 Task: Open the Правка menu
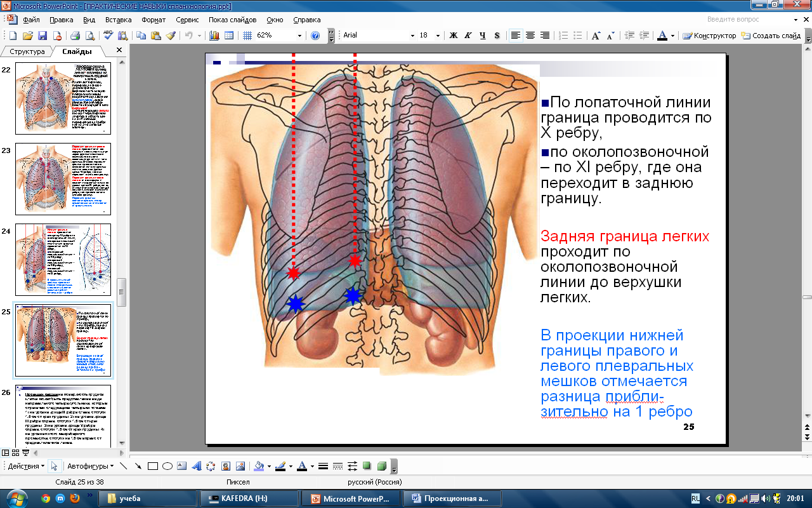[62, 20]
